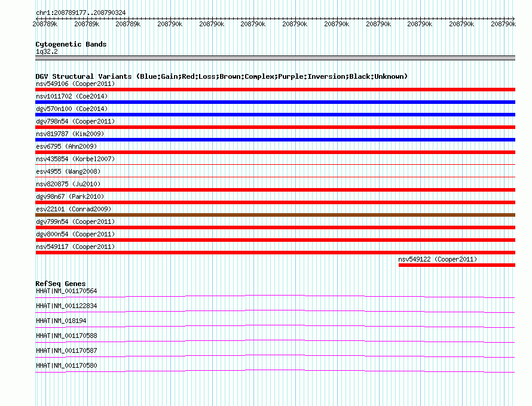The width and height of the screenshot is (532, 406).
Task: Click the chr1:208789177..208790324 coordinate label
Action: point(81,13)
